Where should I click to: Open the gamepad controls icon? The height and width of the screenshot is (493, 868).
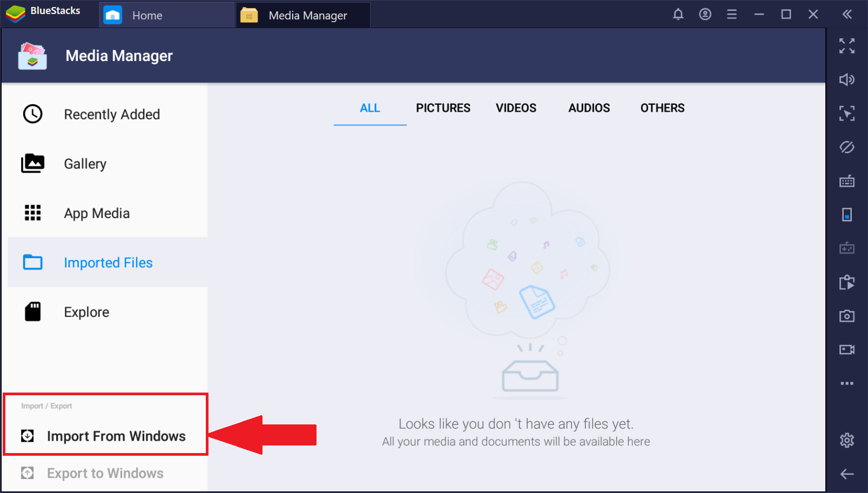847,248
